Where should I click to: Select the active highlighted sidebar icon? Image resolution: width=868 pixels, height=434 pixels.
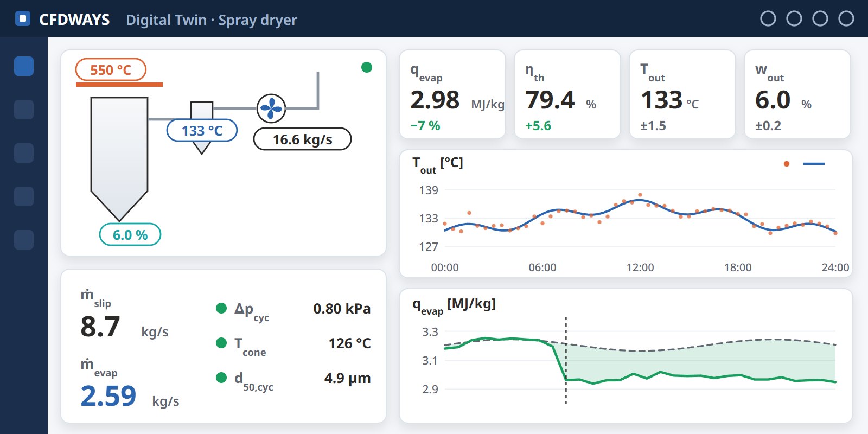pyautogui.click(x=24, y=66)
